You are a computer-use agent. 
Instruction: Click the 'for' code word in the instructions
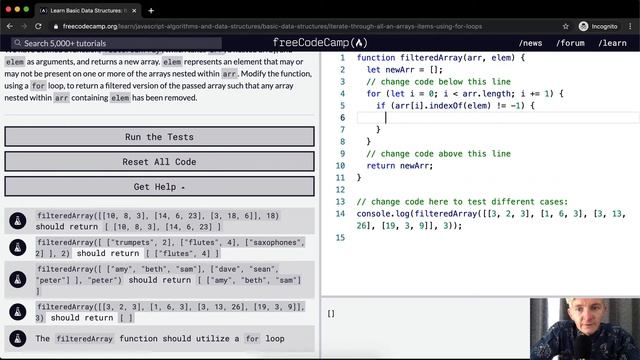click(38, 86)
